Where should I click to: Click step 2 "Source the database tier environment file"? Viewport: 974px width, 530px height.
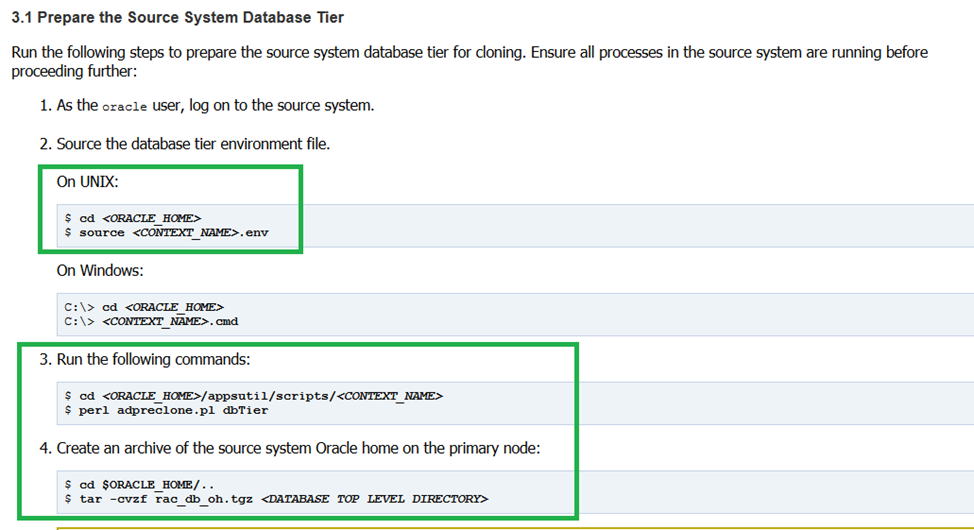(192, 144)
